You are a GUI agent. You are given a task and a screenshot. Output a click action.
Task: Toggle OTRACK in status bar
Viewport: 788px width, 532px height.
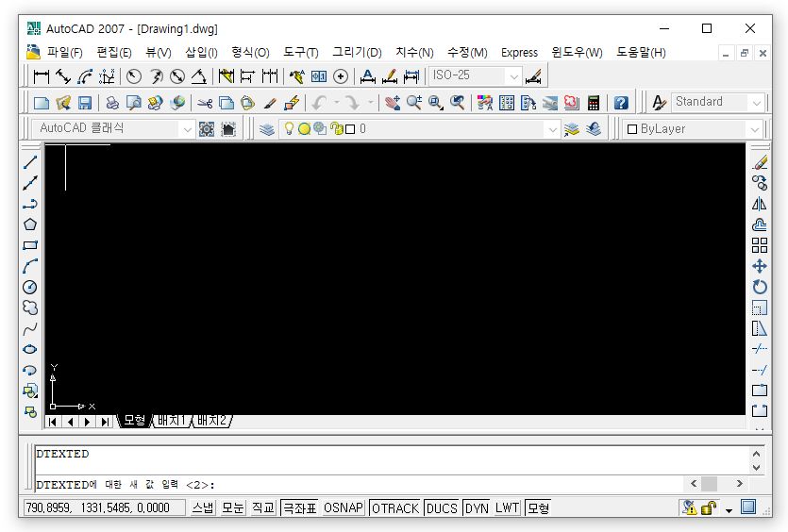click(395, 507)
